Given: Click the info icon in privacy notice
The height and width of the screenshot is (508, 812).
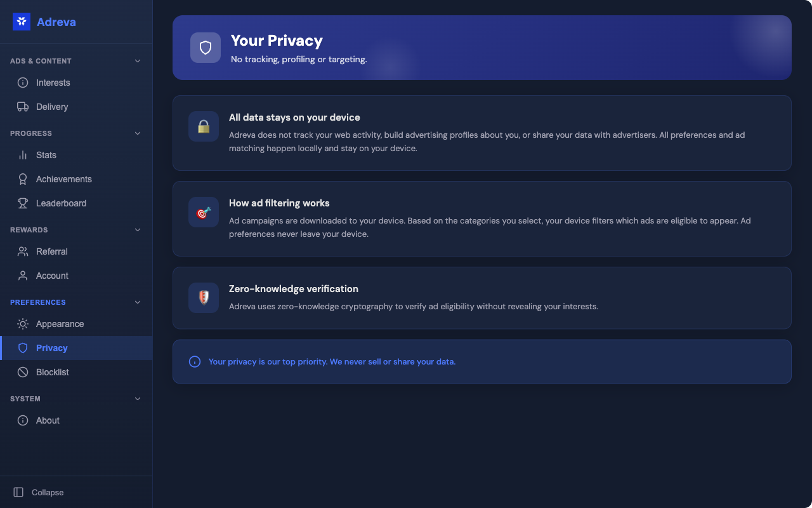Looking at the screenshot, I should (195, 362).
